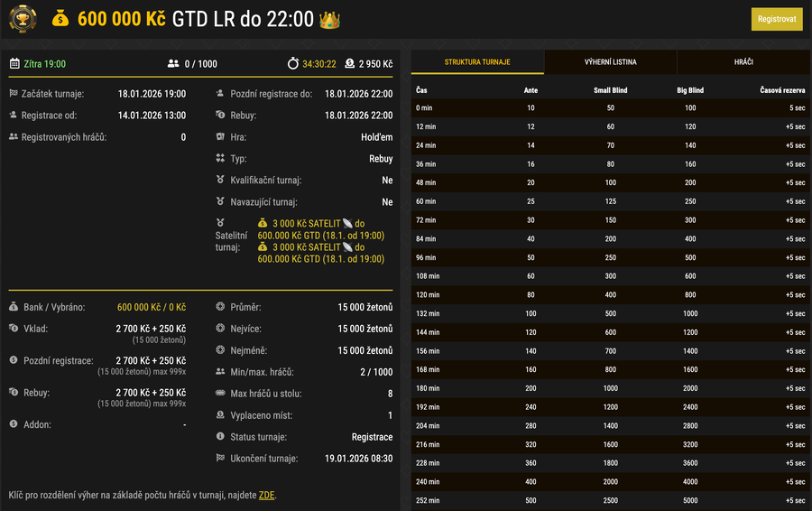Click the stopwatch icon beside 34:30:22
Viewport: 812px width, 511px height.
293,63
